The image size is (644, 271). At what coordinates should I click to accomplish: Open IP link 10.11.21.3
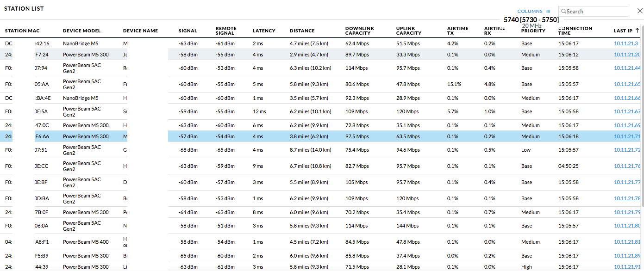pos(625,43)
